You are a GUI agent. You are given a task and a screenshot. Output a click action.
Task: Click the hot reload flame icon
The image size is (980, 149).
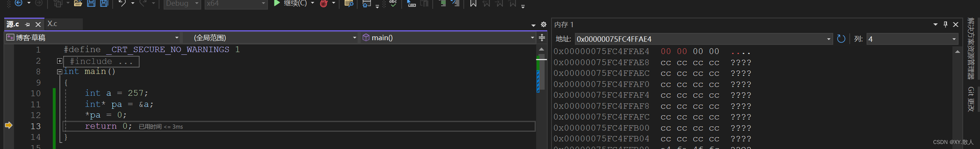324,3
